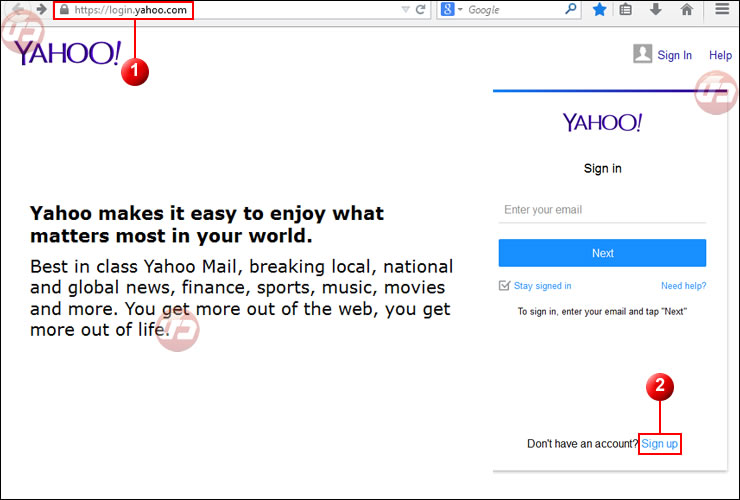Open the address bar history dropdown arrow
Viewport: 740px width, 500px height.
tap(405, 9)
